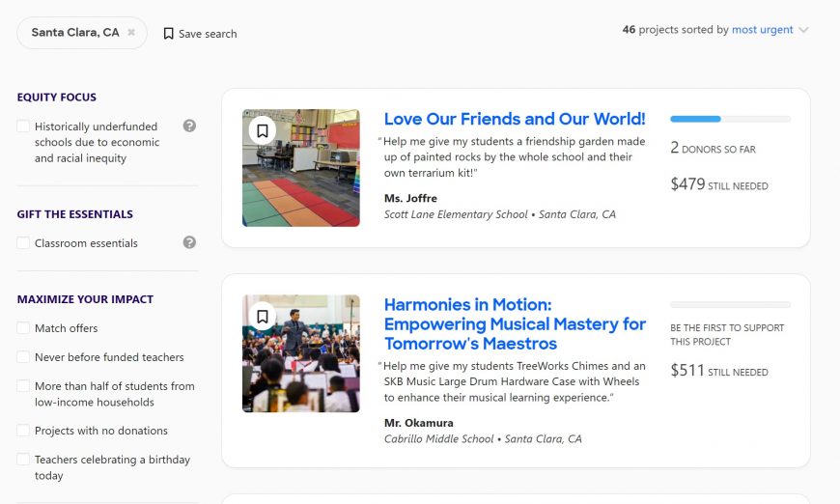This screenshot has height=504, width=840.
Task: Click $479 still needed amount
Action: [719, 184]
